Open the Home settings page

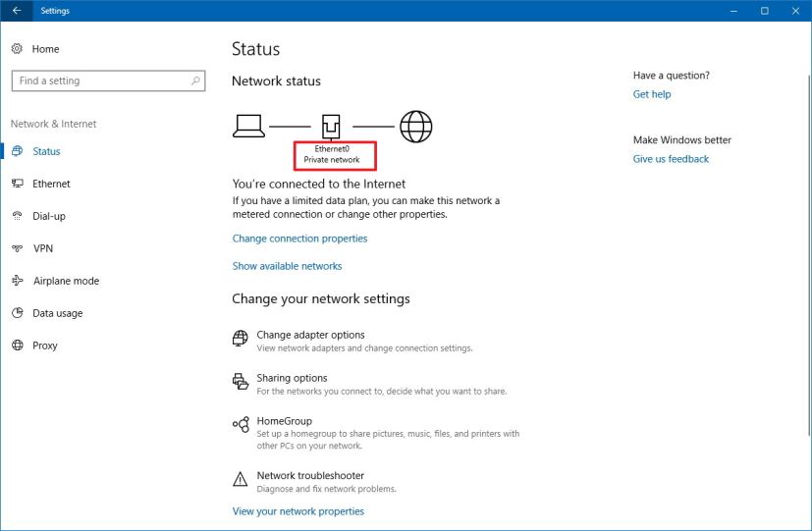pyautogui.click(x=45, y=49)
